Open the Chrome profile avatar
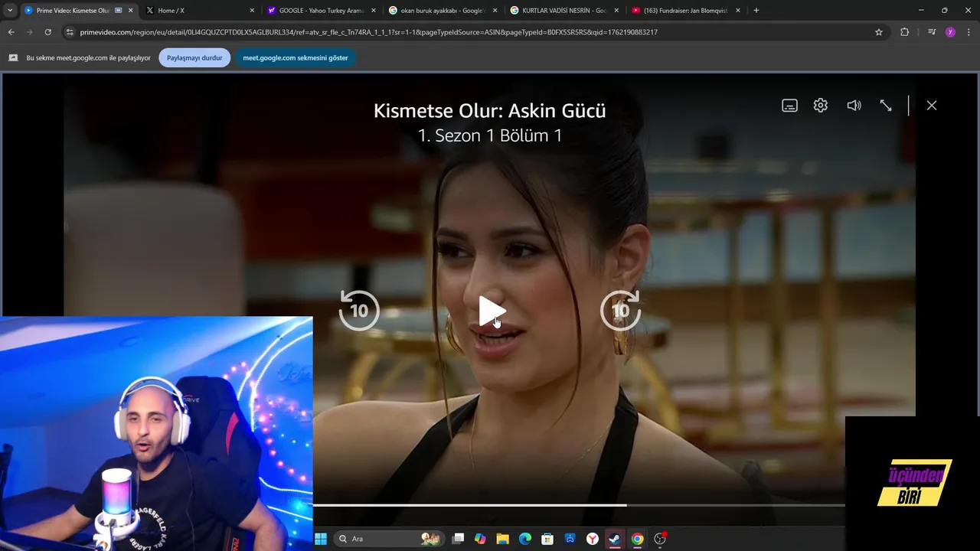The width and height of the screenshot is (980, 551). (950, 32)
